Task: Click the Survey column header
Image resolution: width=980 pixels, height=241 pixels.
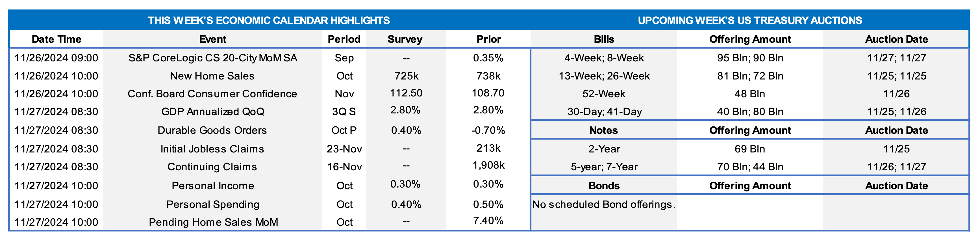Action: point(405,39)
